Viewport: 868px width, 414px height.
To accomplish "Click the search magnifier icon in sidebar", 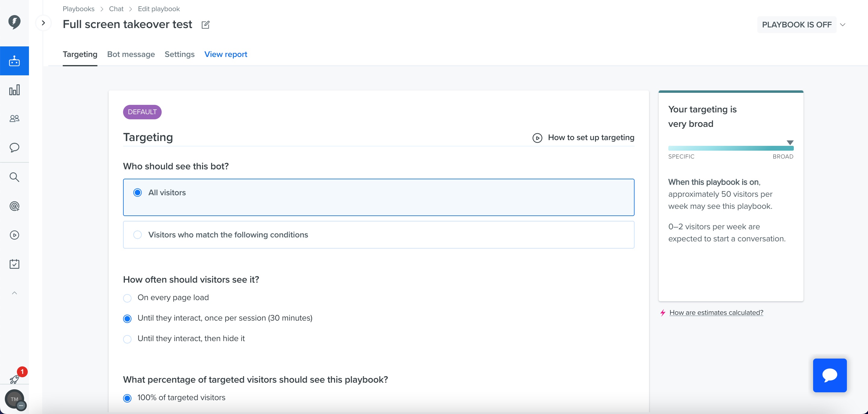I will point(14,177).
